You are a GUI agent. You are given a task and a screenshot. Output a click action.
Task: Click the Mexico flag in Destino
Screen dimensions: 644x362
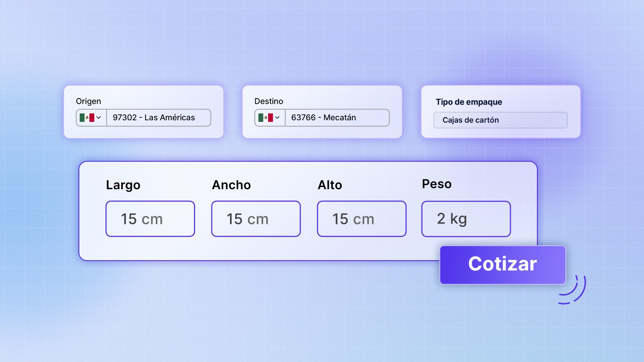pos(265,118)
